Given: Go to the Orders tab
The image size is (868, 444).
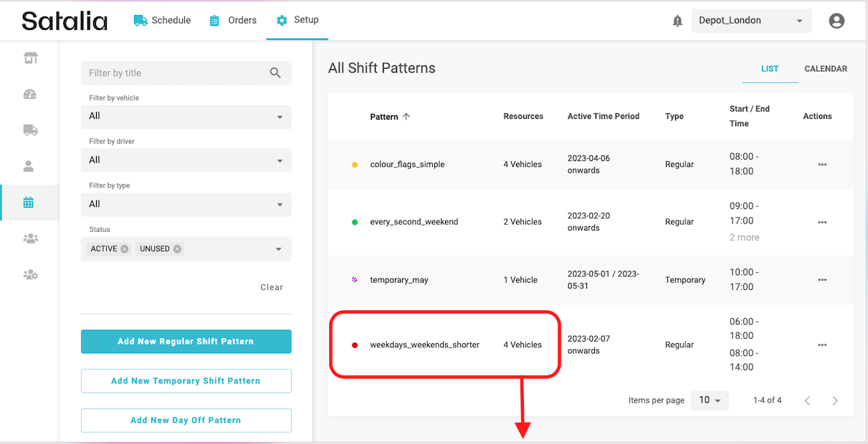Looking at the screenshot, I should tap(233, 20).
